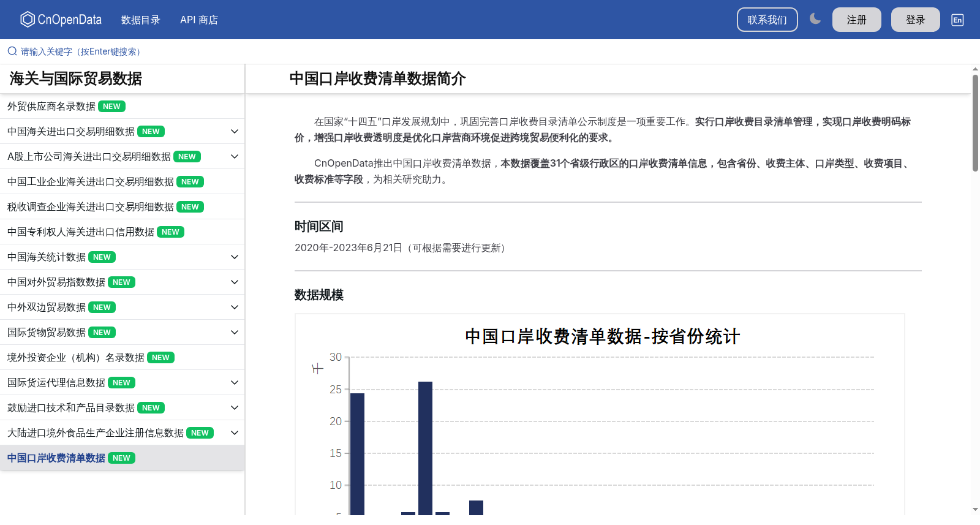The width and height of the screenshot is (980, 525).
Task: Click 中国口岸收费清单数据简介 page title
Action: [x=377, y=78]
